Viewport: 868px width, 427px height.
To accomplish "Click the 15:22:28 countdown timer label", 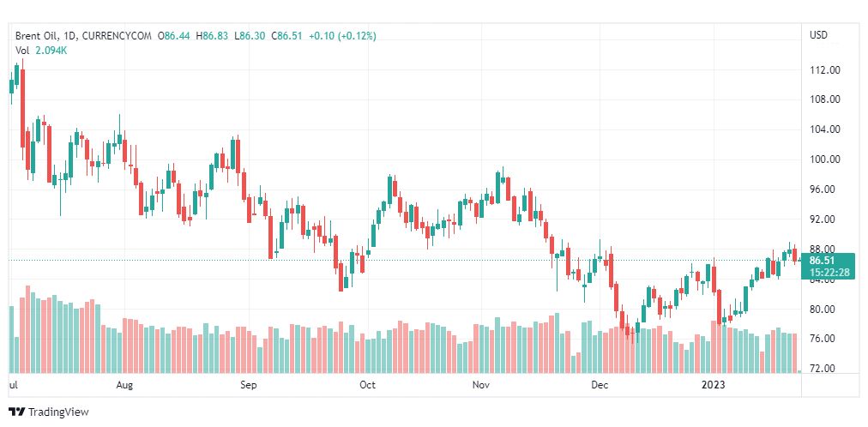I will point(829,273).
